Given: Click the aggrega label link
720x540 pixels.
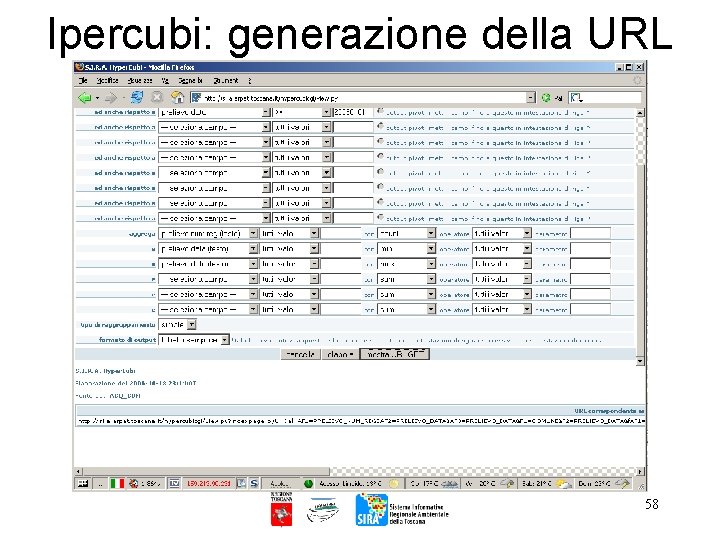Looking at the screenshot, I should [142, 234].
